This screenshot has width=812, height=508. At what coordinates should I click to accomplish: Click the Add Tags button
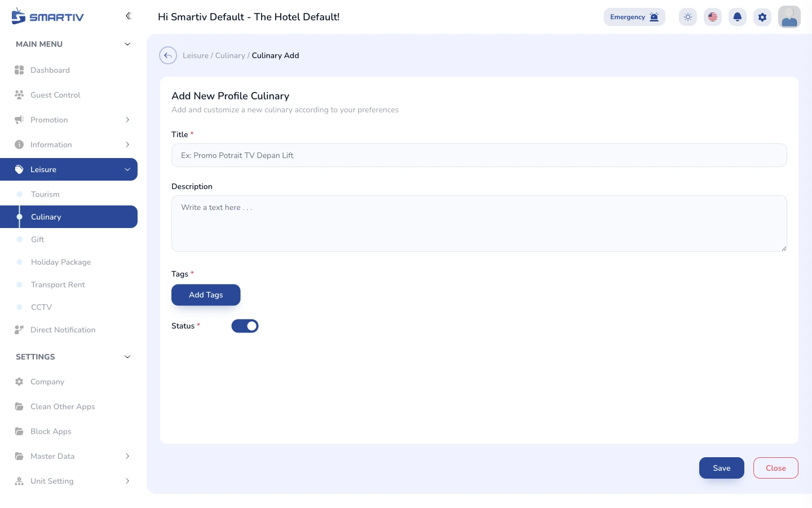(x=206, y=295)
